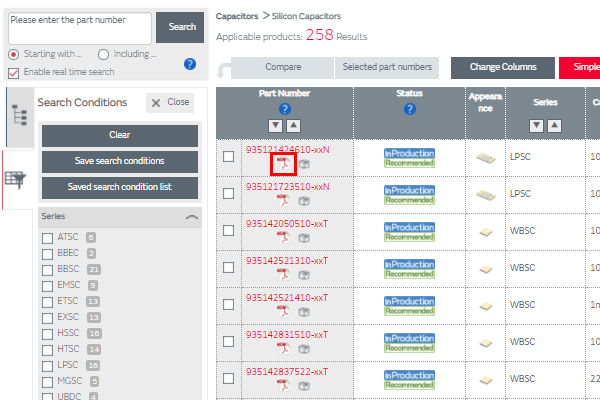Open the search options help icon

(x=190, y=64)
